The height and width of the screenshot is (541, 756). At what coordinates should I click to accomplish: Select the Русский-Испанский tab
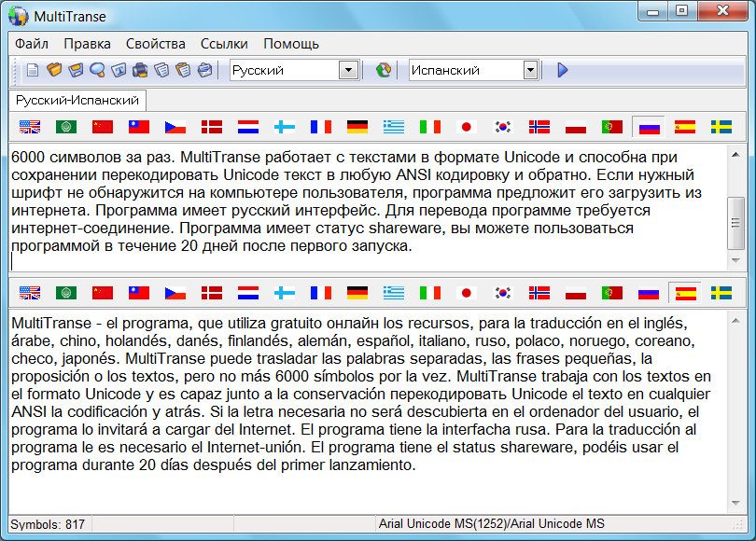coord(77,100)
